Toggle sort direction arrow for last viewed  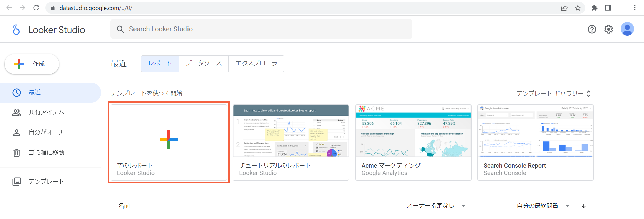tap(583, 206)
